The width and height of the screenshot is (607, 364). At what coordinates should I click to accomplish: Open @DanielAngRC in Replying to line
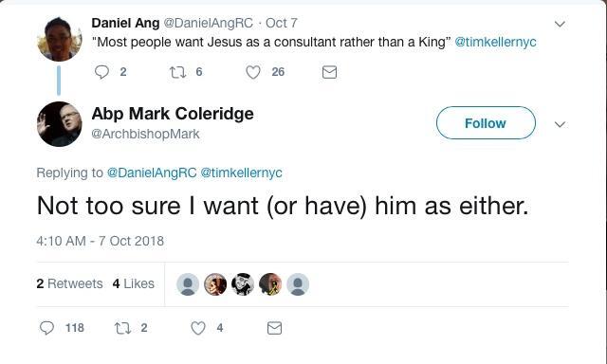click(x=152, y=173)
